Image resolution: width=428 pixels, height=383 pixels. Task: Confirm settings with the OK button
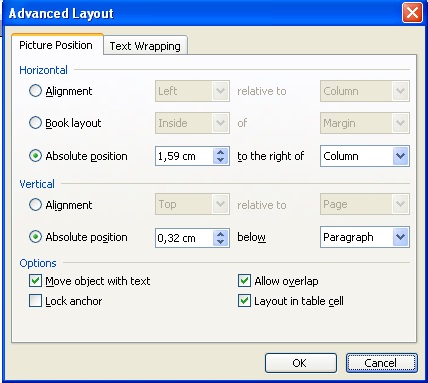tap(301, 363)
